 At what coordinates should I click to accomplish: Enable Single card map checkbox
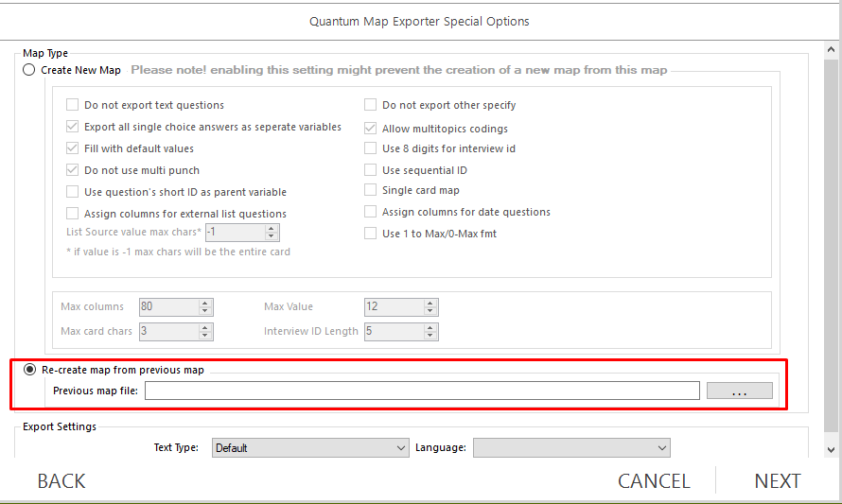(x=370, y=189)
